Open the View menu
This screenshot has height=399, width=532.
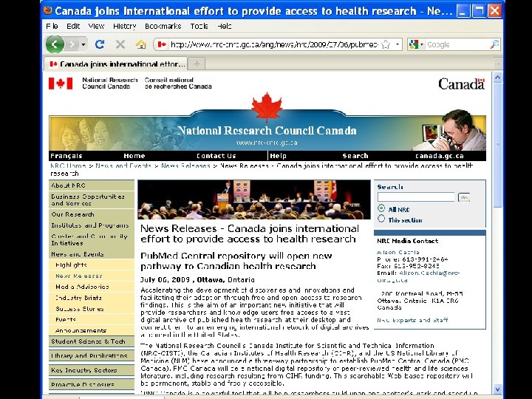click(96, 26)
